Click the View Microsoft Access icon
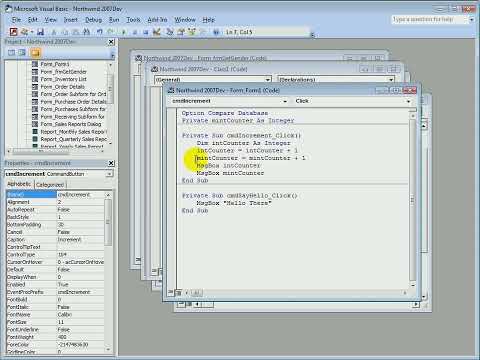 pos(13,32)
